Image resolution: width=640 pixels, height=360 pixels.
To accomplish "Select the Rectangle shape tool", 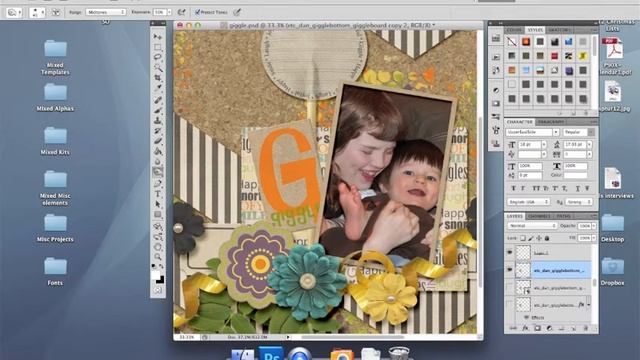I will coord(158,214).
